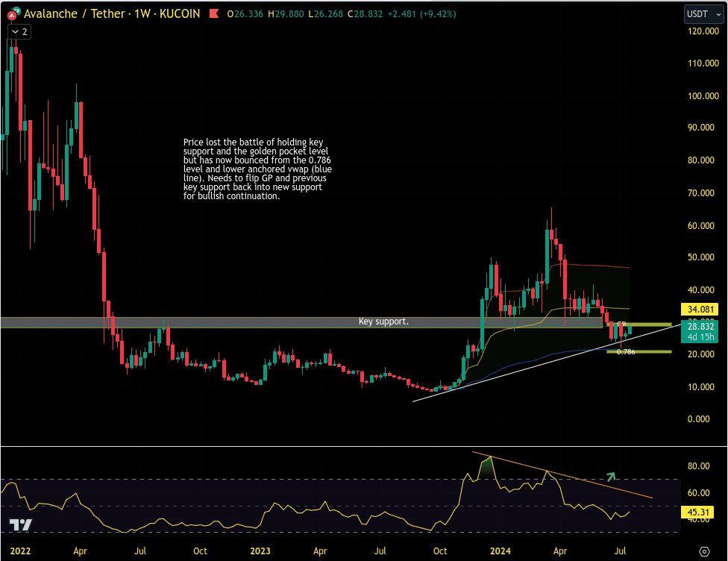Collapse the indicator legend showing 2
The width and height of the screenshot is (728, 561).
tap(19, 32)
